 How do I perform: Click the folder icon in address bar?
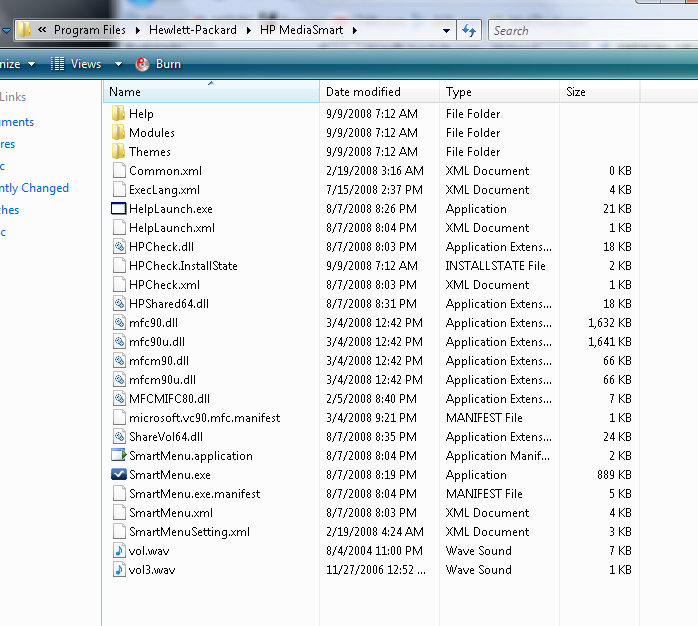coord(24,30)
